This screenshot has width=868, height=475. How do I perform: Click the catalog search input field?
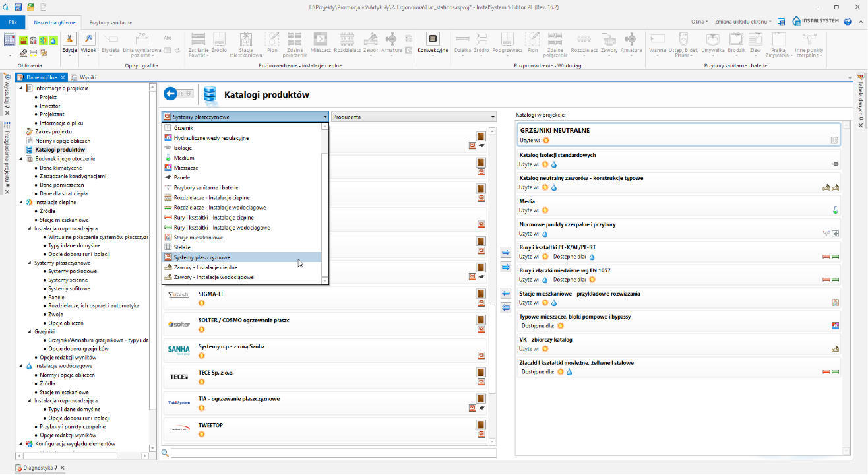click(333, 453)
